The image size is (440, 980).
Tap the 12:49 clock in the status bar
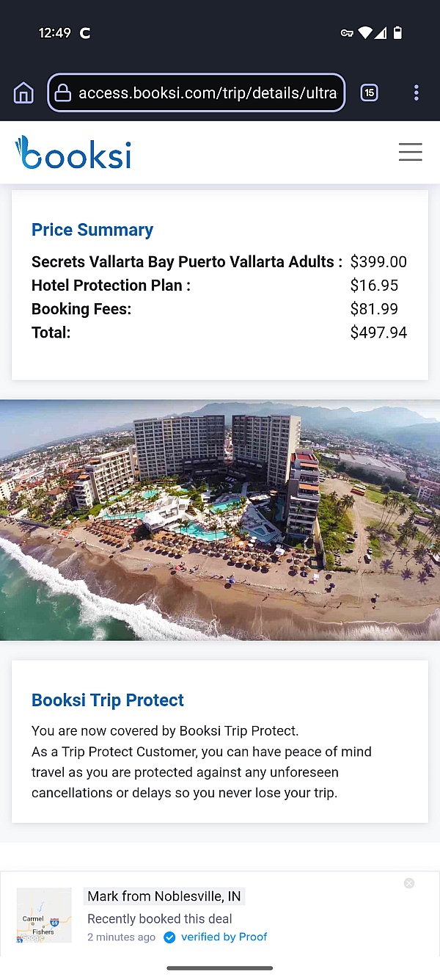54,33
